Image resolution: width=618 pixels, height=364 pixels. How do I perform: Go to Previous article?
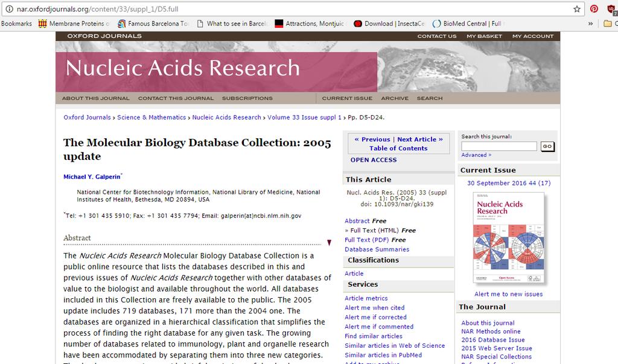pos(372,139)
